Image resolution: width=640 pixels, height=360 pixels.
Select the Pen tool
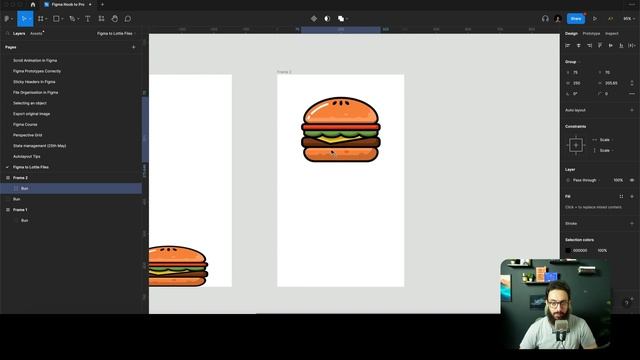(x=72, y=19)
